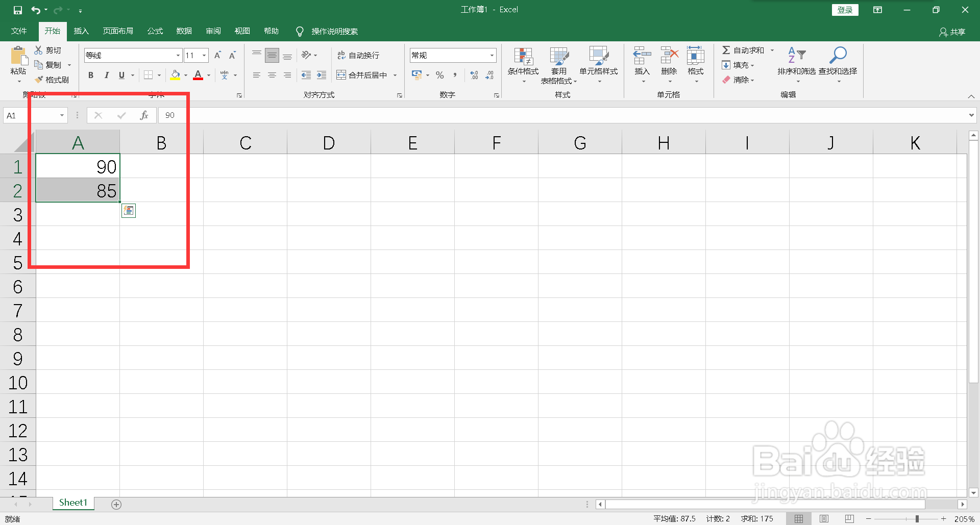
Task: Expand the AutoSum dropdown arrow
Action: coord(772,50)
